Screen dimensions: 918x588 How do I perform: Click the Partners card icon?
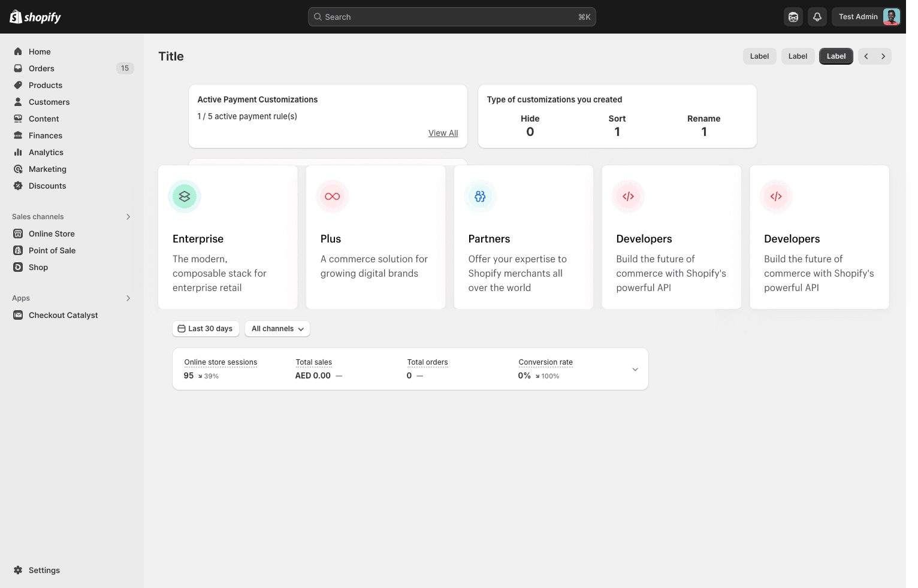[x=480, y=196]
